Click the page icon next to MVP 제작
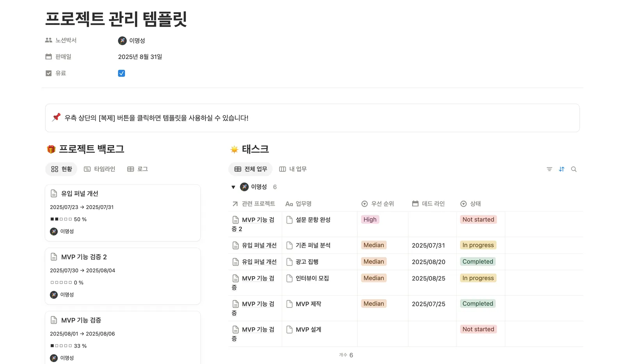This screenshot has height=364, width=625. pyautogui.click(x=289, y=304)
